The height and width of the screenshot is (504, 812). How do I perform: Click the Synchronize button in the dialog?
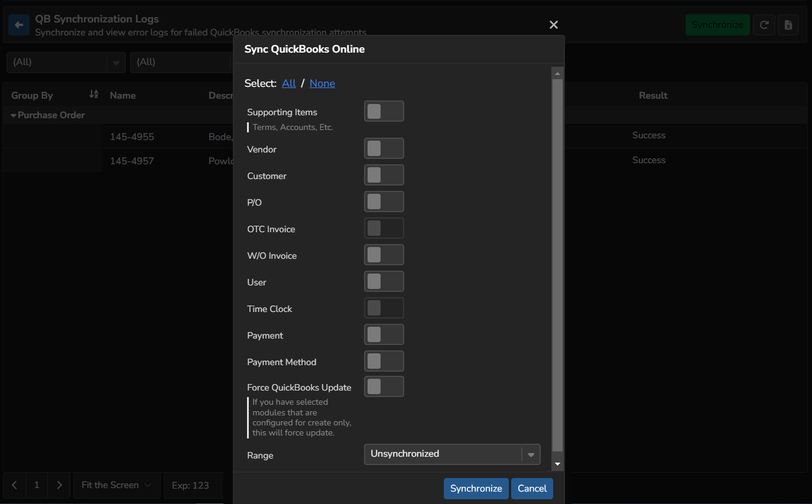[476, 489]
